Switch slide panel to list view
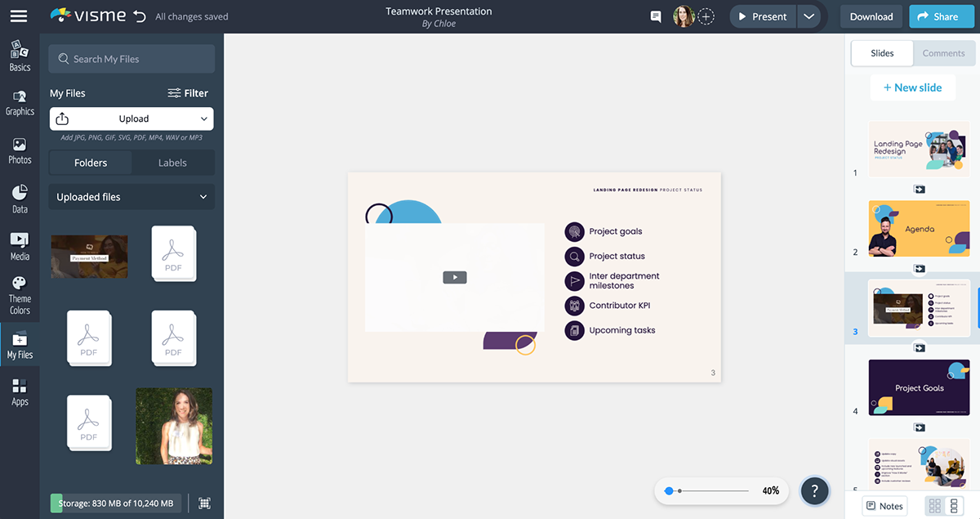This screenshot has height=519, width=980. point(953,506)
